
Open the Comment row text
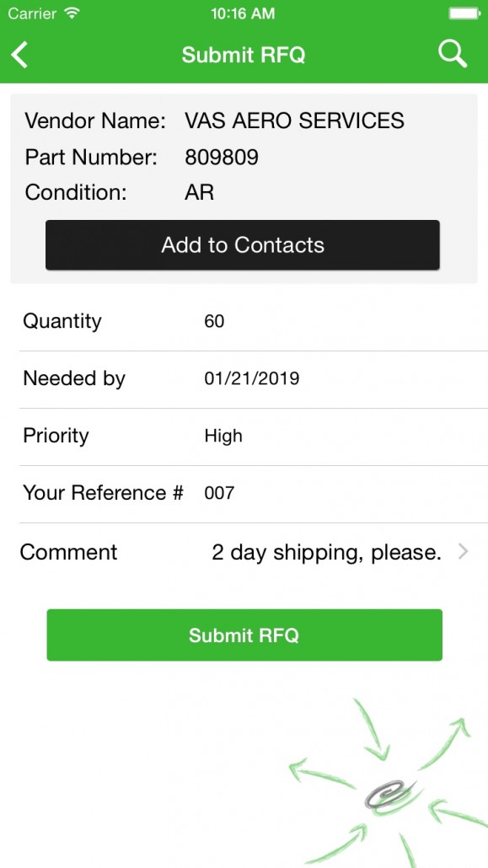pyautogui.click(x=327, y=553)
